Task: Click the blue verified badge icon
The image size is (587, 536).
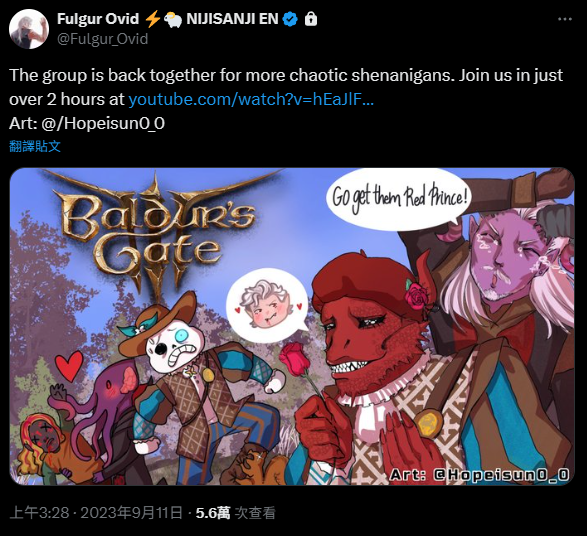Action: [x=290, y=19]
